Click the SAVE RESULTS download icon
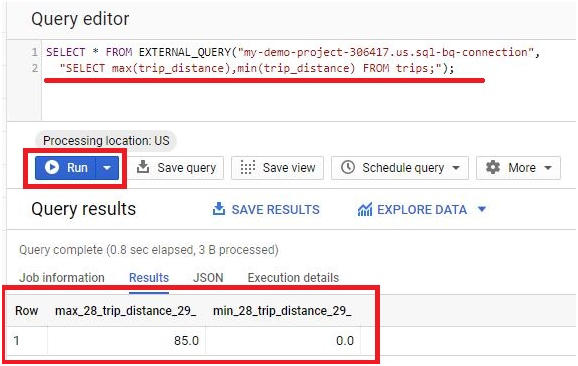The width and height of the screenshot is (578, 366). (219, 209)
